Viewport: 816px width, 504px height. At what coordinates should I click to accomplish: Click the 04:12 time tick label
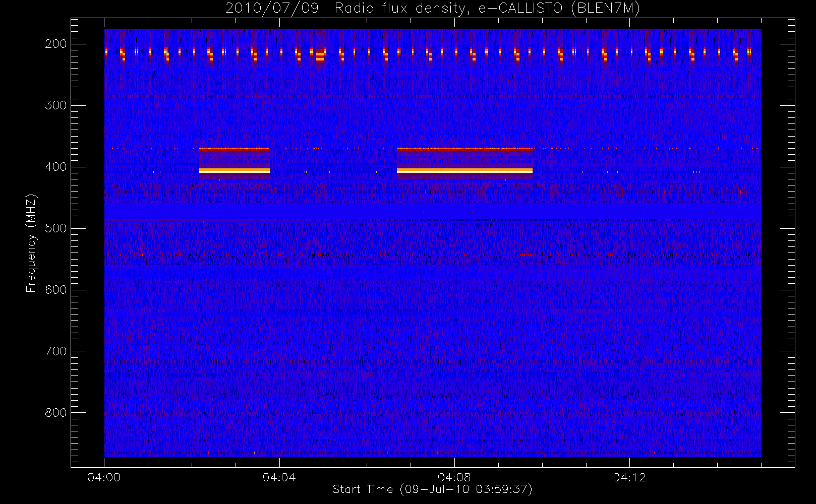(629, 477)
